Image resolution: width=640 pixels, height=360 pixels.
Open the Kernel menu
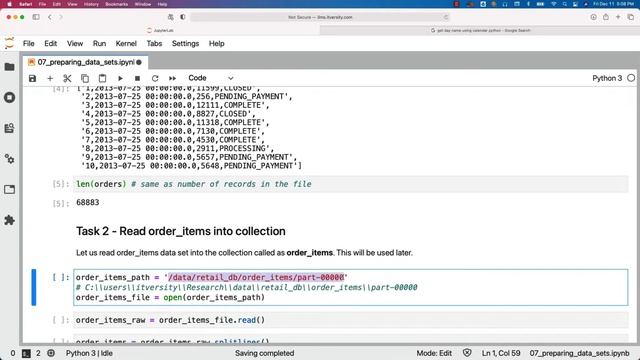point(126,44)
